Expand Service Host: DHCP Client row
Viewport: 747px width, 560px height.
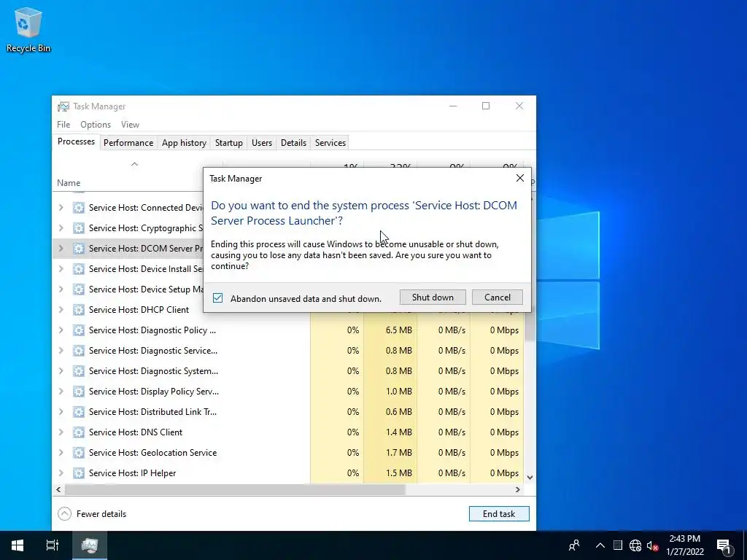coord(61,309)
